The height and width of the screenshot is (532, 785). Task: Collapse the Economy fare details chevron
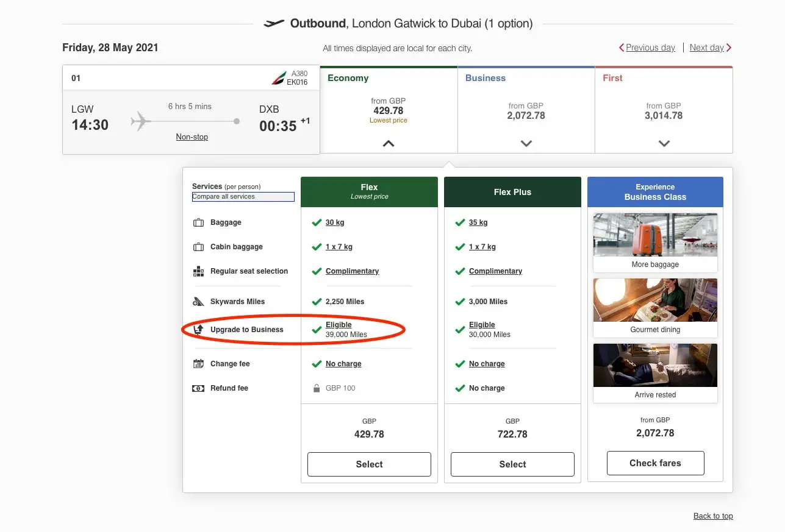coord(389,144)
